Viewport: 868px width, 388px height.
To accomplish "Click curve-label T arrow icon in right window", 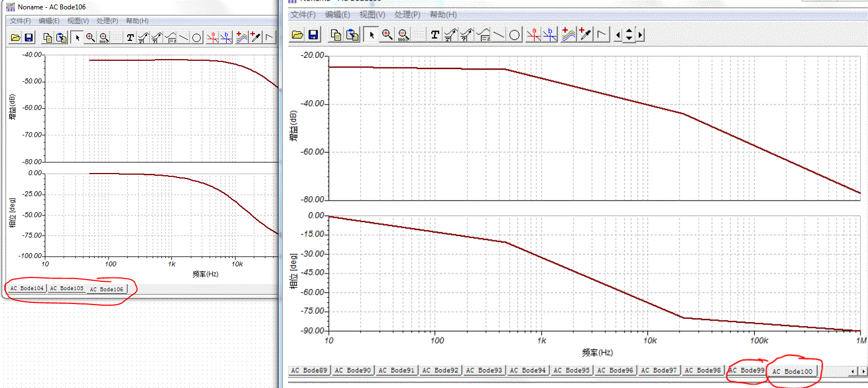I will tap(451, 35).
